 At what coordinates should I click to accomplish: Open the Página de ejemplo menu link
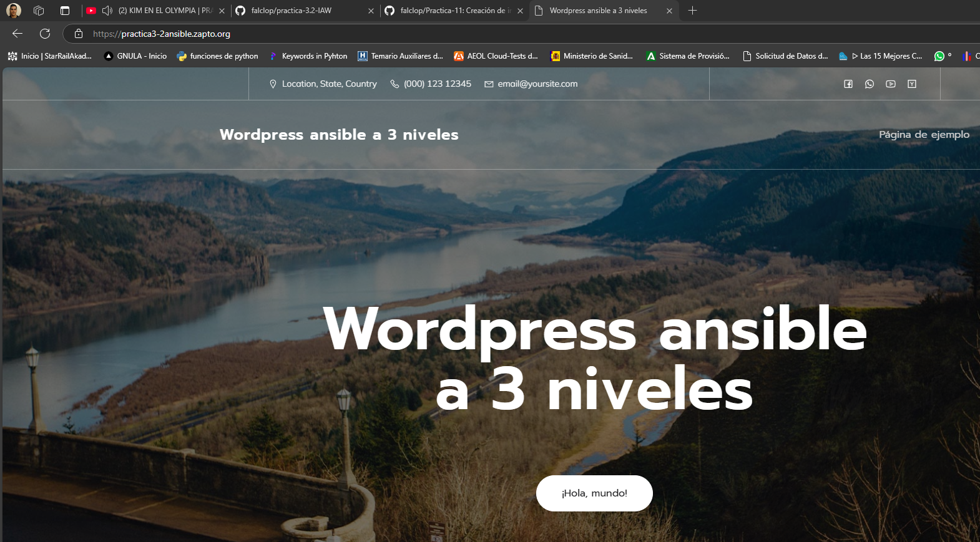(x=924, y=135)
